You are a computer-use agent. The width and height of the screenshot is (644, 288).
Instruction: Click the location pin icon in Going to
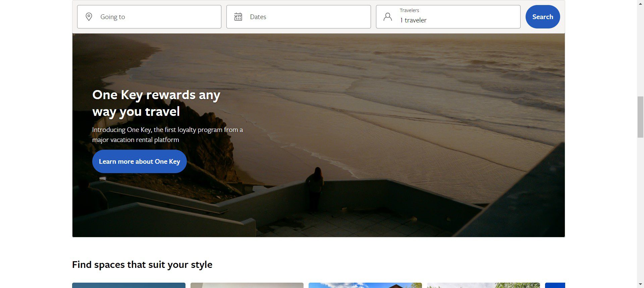(89, 17)
